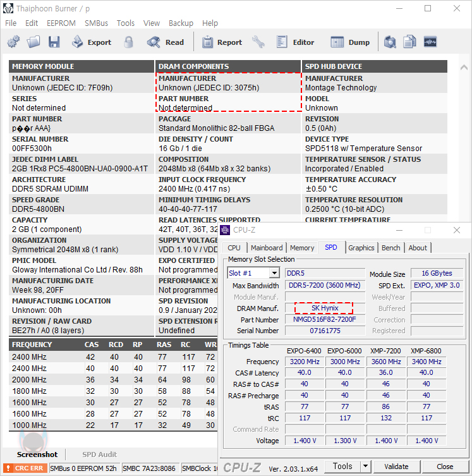
Task: Open the Backup menu
Action: pyautogui.click(x=181, y=23)
